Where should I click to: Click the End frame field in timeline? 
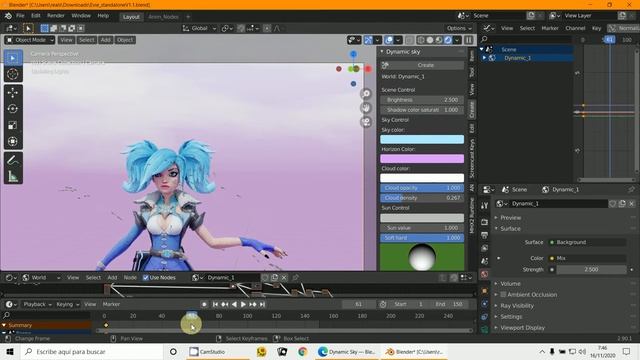[449, 304]
